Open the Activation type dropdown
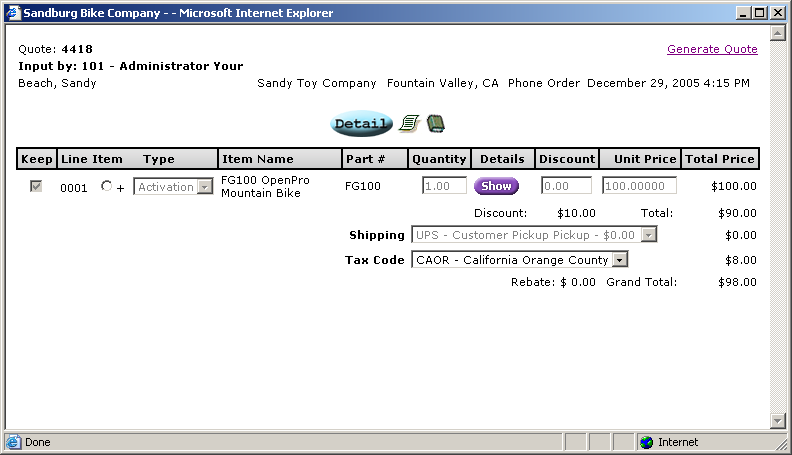Screen dimensions: 792x455 click(x=205, y=186)
